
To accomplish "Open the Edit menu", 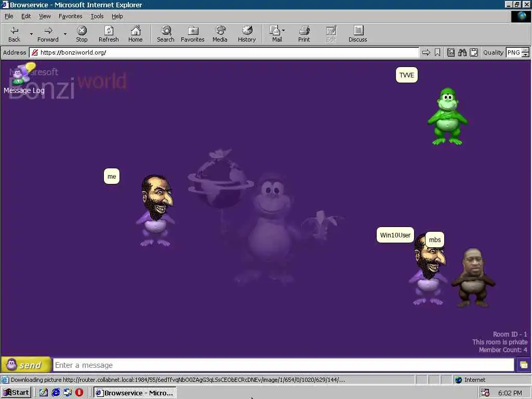I will tap(26, 16).
